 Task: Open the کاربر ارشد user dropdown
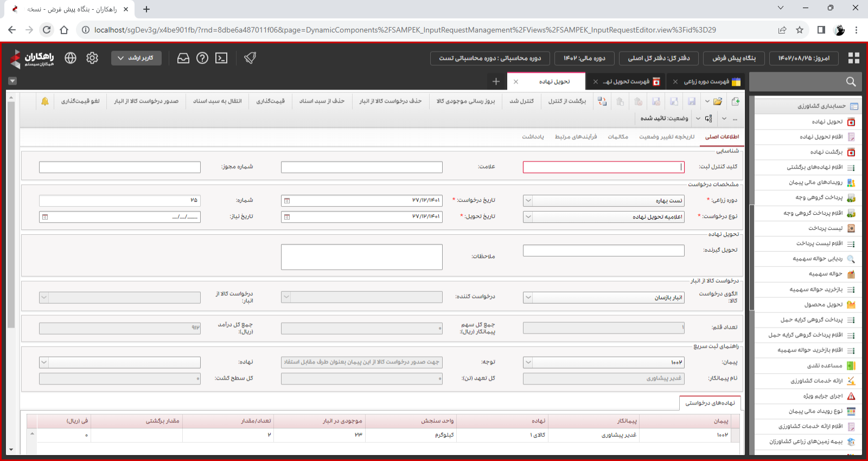coord(136,58)
